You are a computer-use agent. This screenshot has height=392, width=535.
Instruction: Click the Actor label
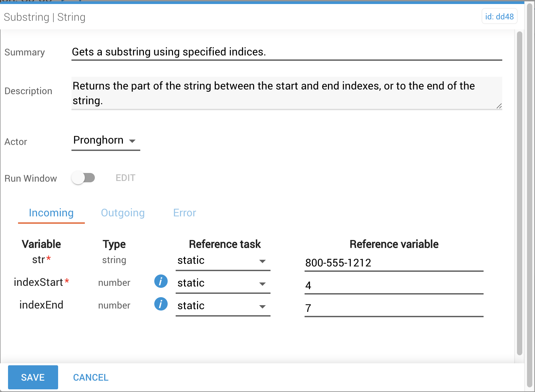16,142
